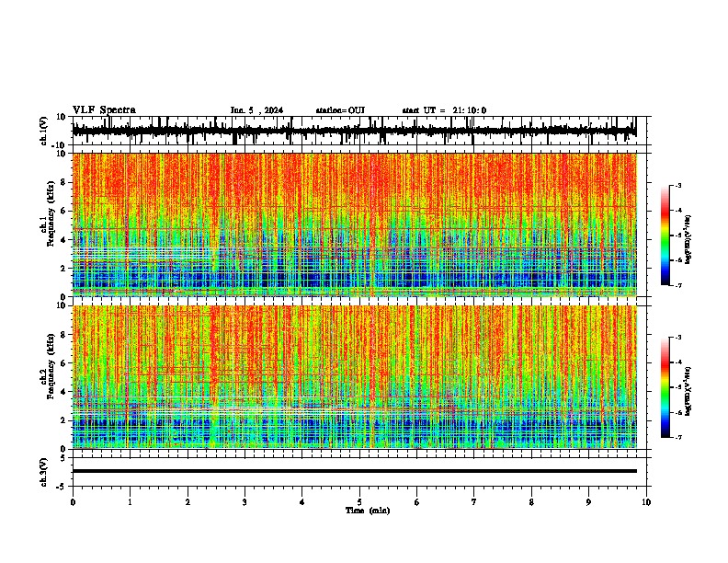The height and width of the screenshot is (563, 728).
Task: Click the '-3' label on ch.2 color scale
Action: [x=677, y=338]
